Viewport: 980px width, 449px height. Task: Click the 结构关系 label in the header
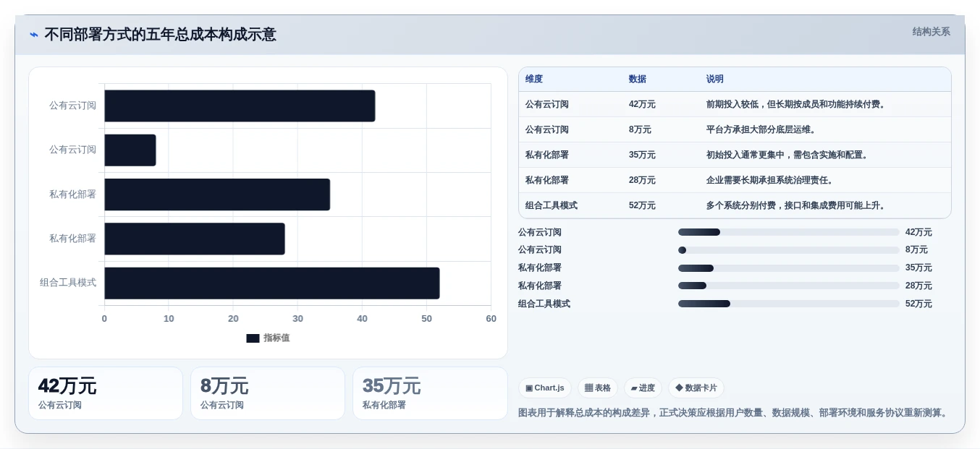coord(931,32)
